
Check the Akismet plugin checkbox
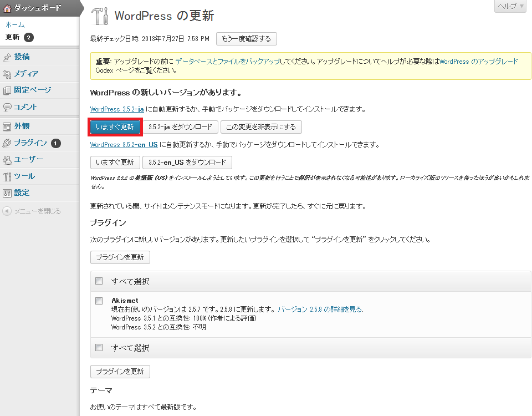(x=99, y=301)
